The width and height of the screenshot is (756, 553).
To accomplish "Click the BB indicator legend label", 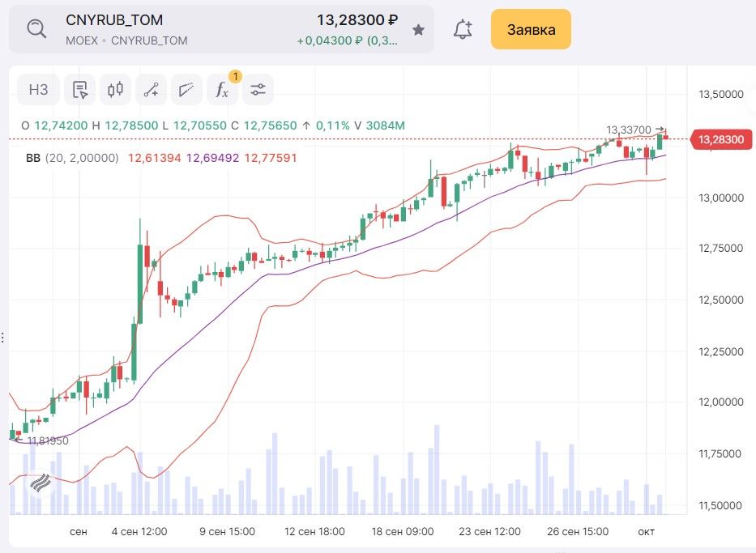I will 33,158.
